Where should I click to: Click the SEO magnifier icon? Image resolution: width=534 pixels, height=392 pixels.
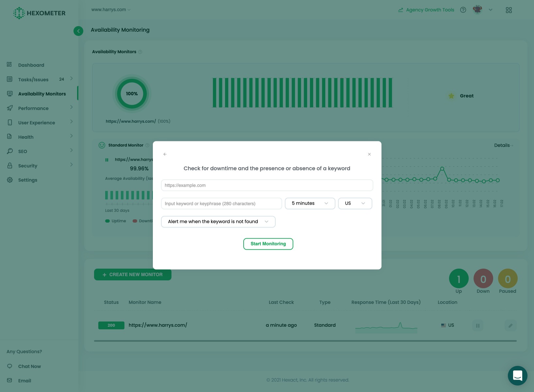tap(10, 151)
